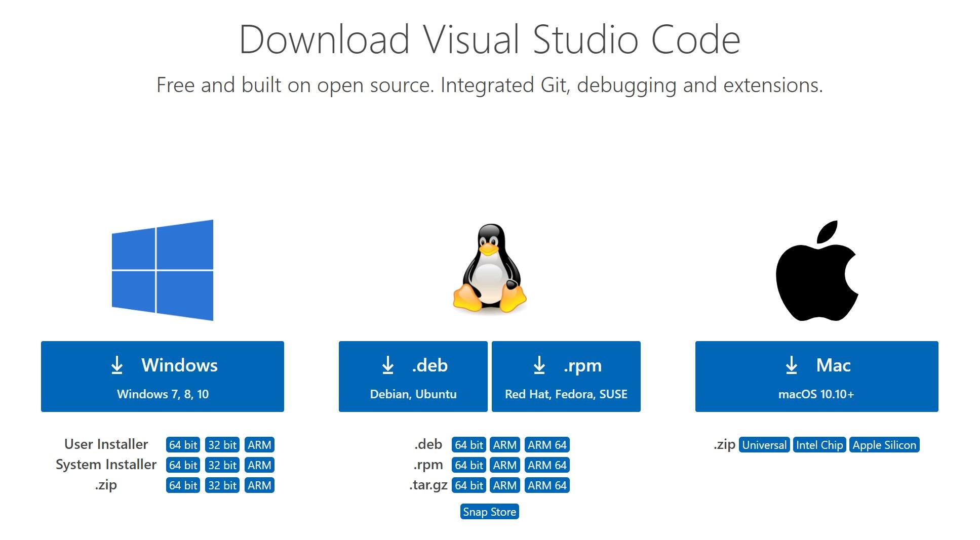Get the Windows System Installer ARM

(x=259, y=465)
